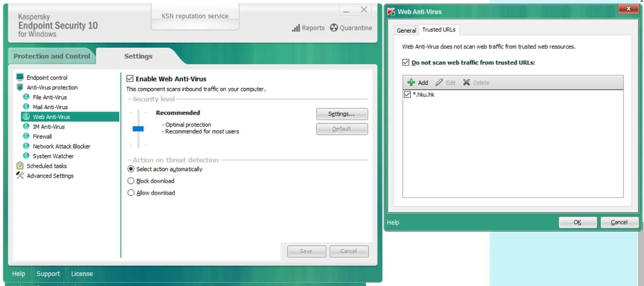This screenshot has height=286, width=644.
Task: Select Scheduled tasks in tree
Action: point(47,166)
